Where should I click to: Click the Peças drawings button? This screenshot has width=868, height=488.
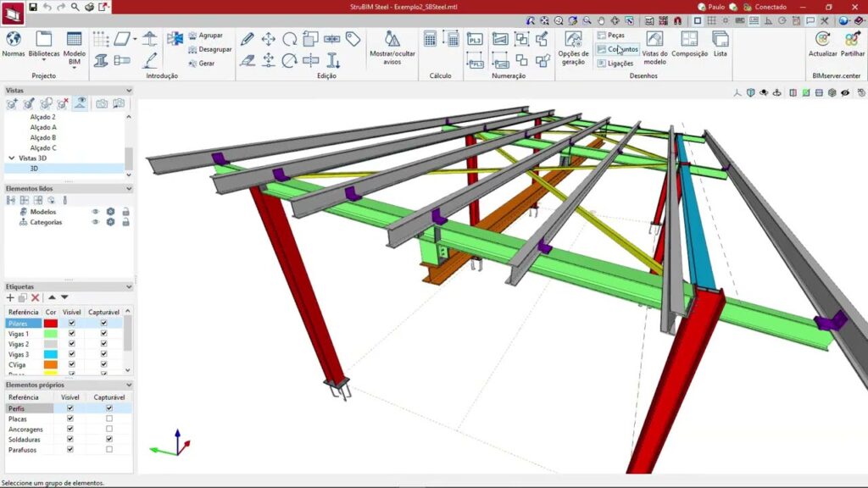610,36
